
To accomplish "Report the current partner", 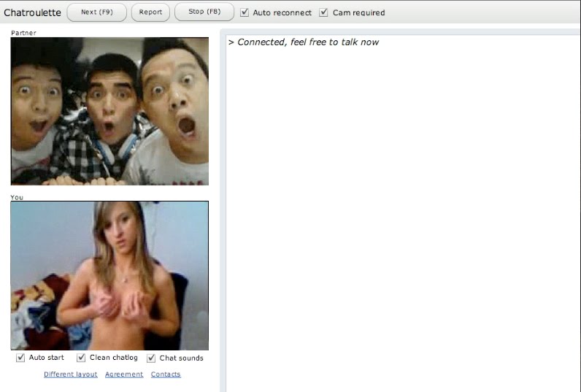I will click(150, 12).
